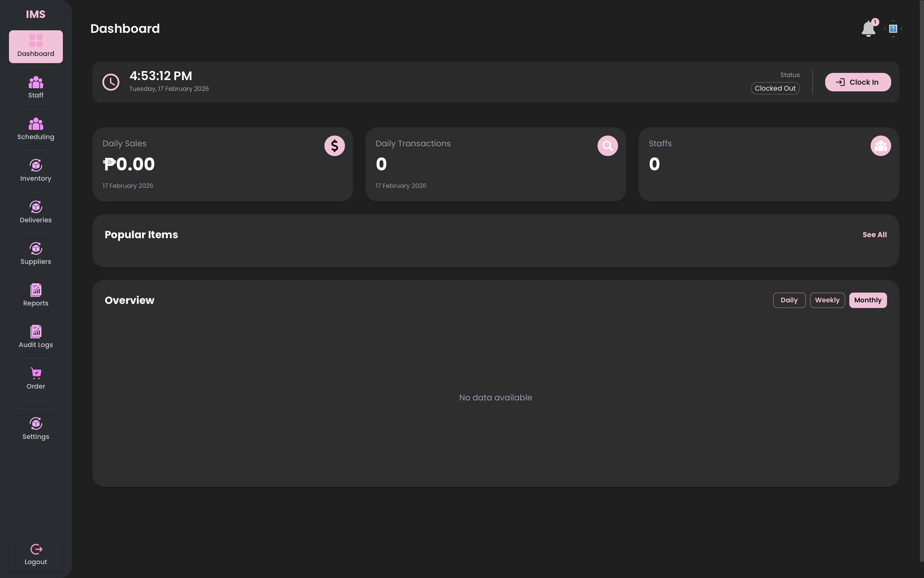Open the Settings sidebar icon
Image resolution: width=924 pixels, height=578 pixels.
[x=36, y=423]
